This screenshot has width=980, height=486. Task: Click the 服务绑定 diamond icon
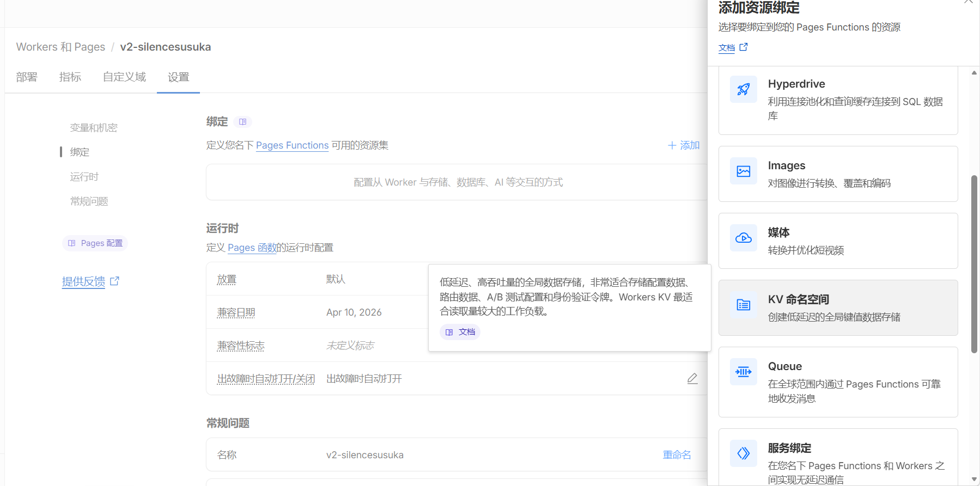[744, 453]
